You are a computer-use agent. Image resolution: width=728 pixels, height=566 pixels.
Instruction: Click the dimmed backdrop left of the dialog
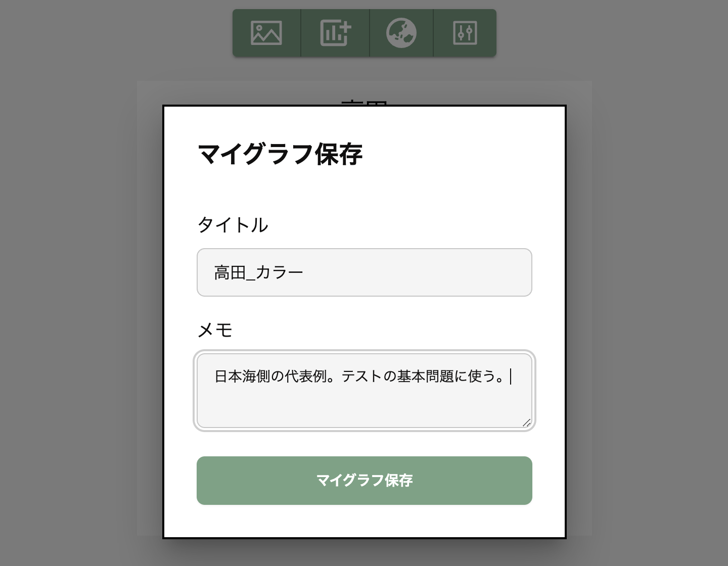tap(76, 303)
